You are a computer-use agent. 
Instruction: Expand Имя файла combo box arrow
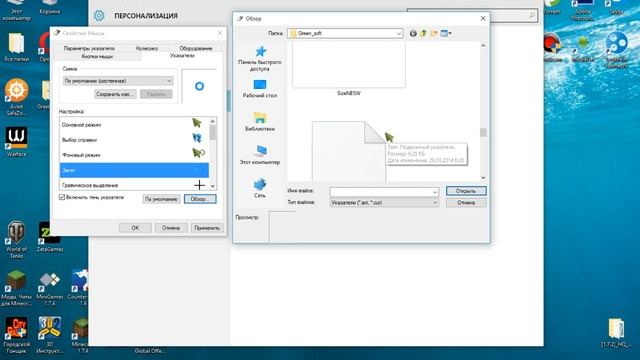pyautogui.click(x=435, y=191)
